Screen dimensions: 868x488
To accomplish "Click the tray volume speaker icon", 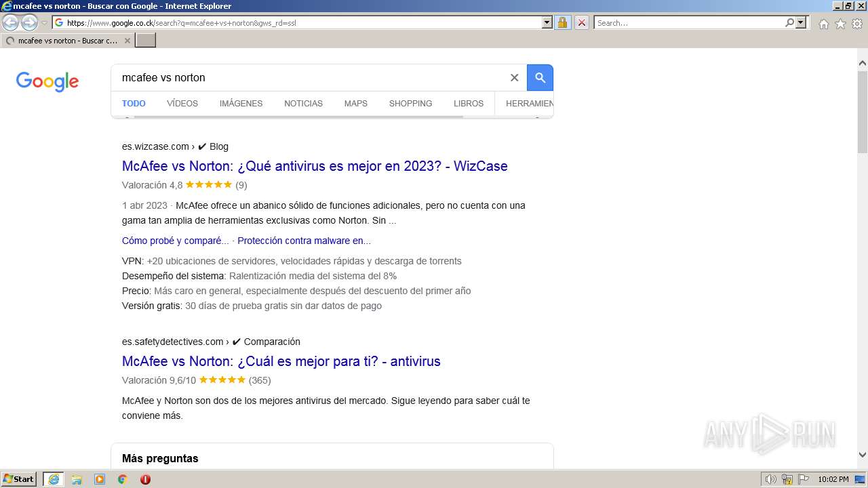I will point(771,479).
